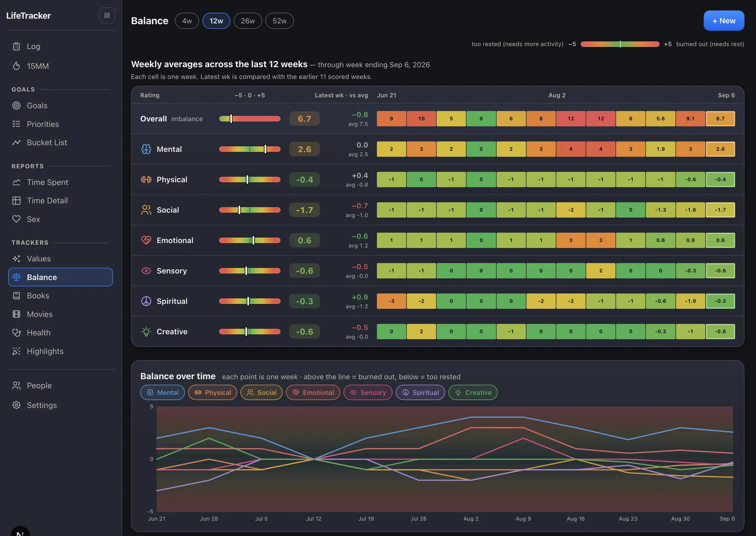Toggle the Sensory series in chart legend
756x536 pixels.
[368, 392]
